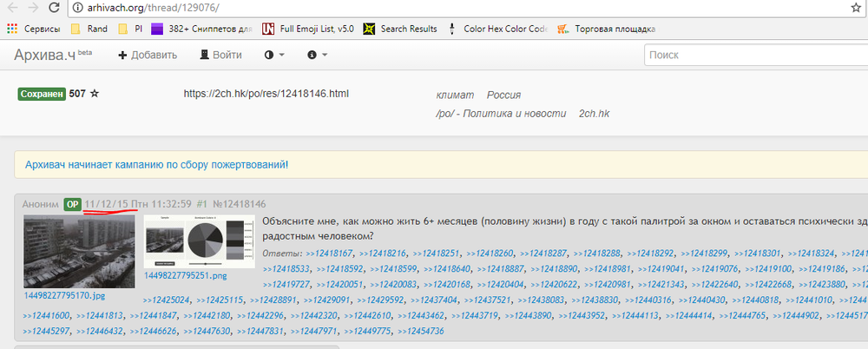
Task: Click reply link >>12418324
Action: coord(811,254)
